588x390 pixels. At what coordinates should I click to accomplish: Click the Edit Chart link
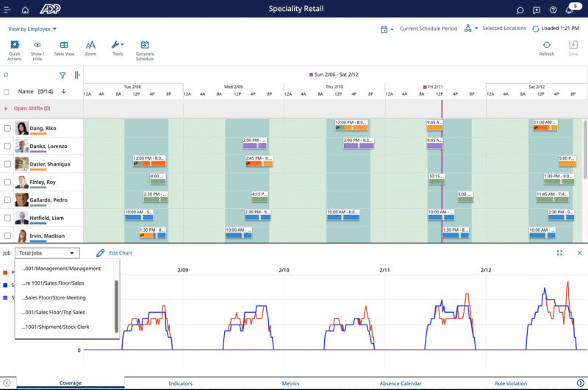coord(121,253)
